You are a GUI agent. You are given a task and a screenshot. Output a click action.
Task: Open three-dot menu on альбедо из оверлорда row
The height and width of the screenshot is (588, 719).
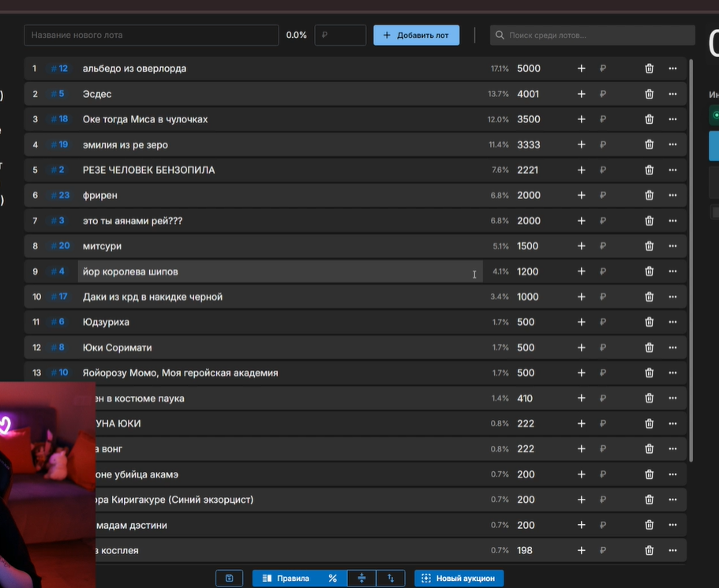coord(672,69)
